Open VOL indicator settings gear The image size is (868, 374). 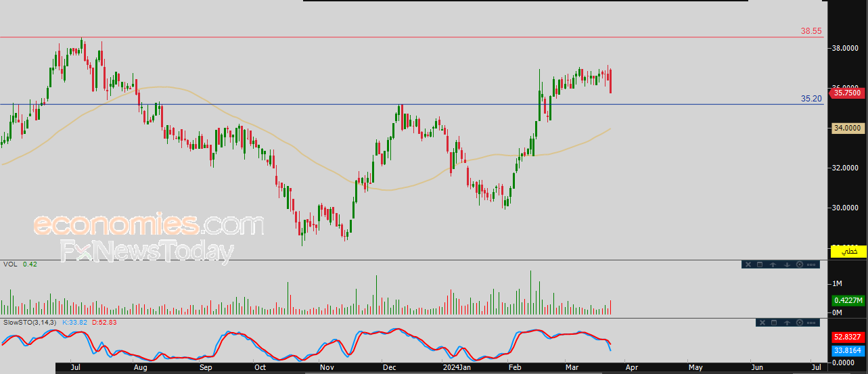point(800,264)
